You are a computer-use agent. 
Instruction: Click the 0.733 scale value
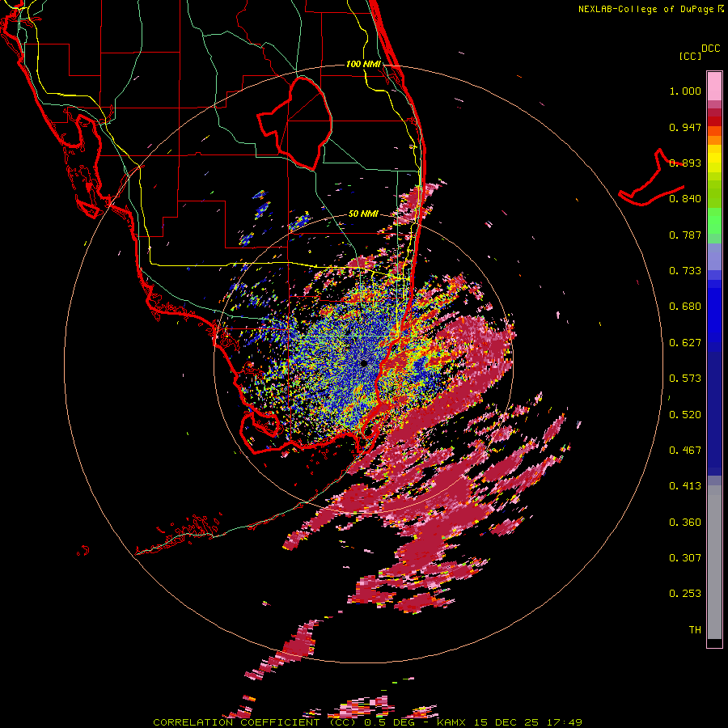point(685,271)
